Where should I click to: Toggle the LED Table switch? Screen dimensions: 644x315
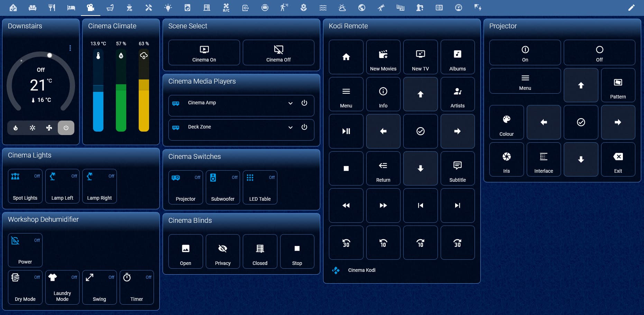(260, 188)
